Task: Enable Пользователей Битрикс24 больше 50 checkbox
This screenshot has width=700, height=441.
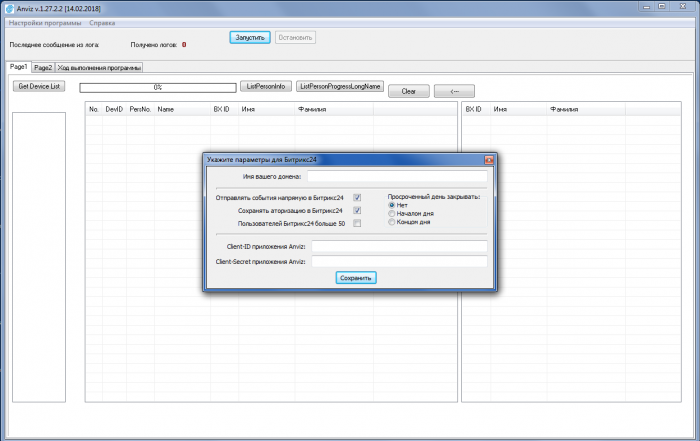Action: 357,223
